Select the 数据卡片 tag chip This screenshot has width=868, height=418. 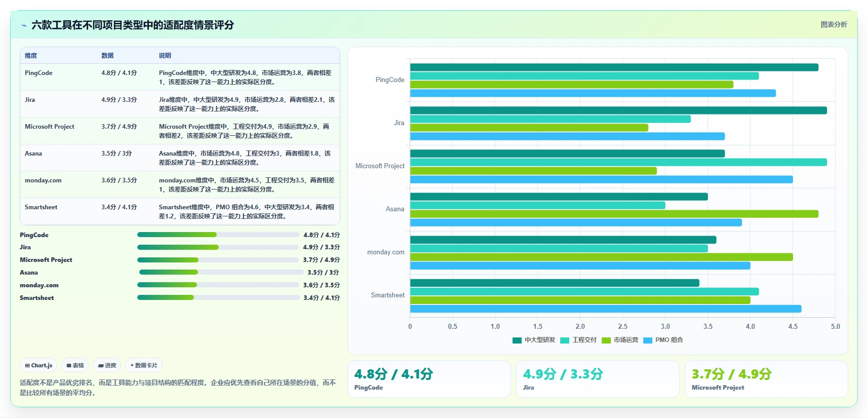pos(144,365)
